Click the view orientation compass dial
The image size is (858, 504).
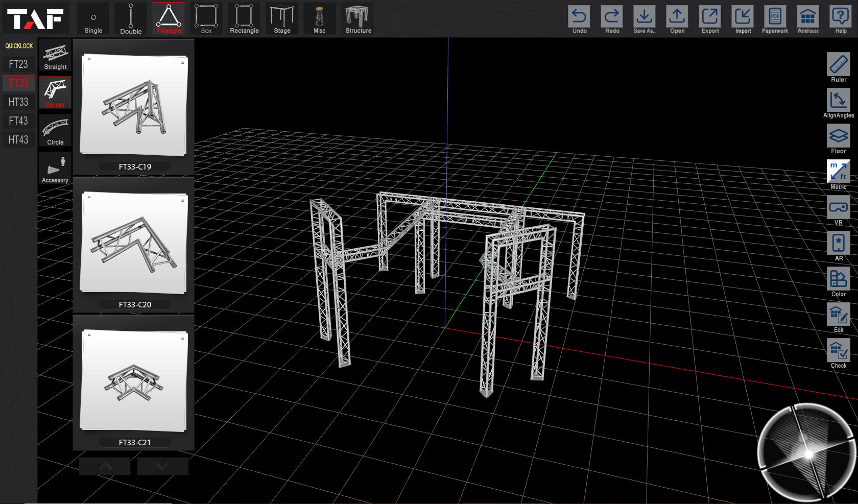pos(808,452)
